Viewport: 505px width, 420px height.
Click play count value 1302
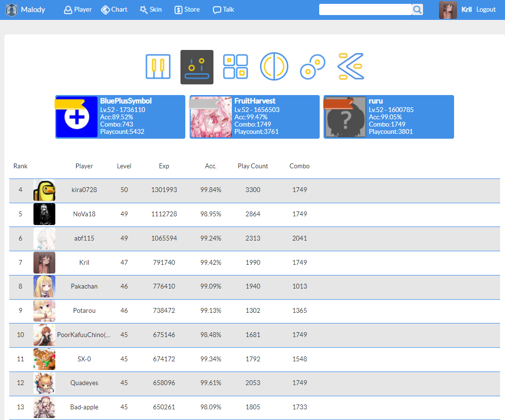253,310
